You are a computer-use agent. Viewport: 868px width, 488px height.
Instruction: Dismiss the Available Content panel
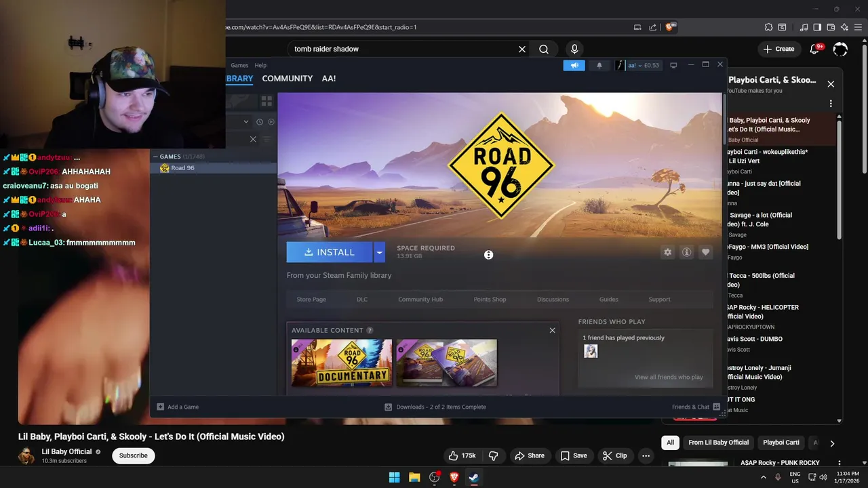click(x=552, y=330)
